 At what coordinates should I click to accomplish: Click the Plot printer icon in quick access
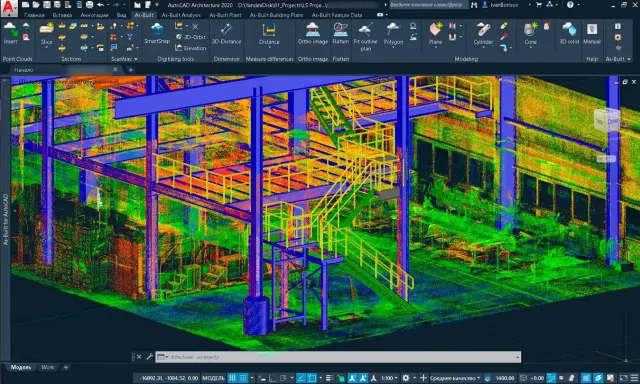(89, 5)
